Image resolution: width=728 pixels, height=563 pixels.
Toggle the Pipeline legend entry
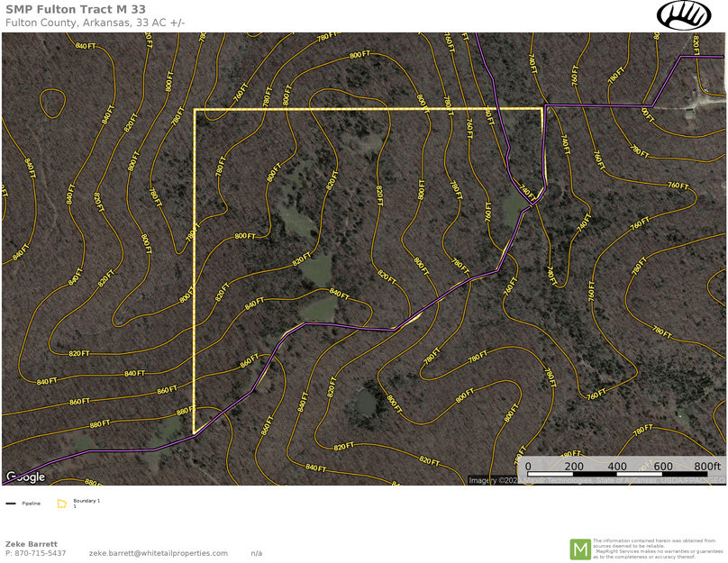31,503
